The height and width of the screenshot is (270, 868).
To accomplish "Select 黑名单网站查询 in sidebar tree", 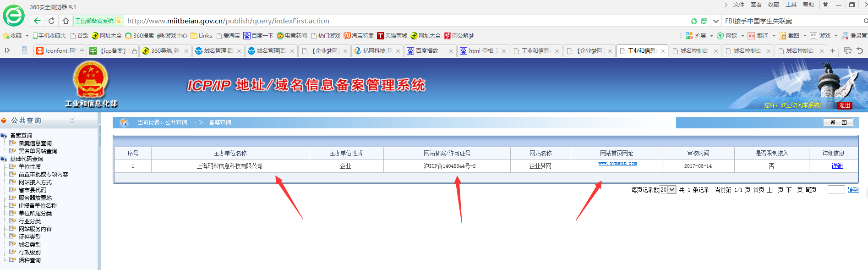I will [38, 151].
